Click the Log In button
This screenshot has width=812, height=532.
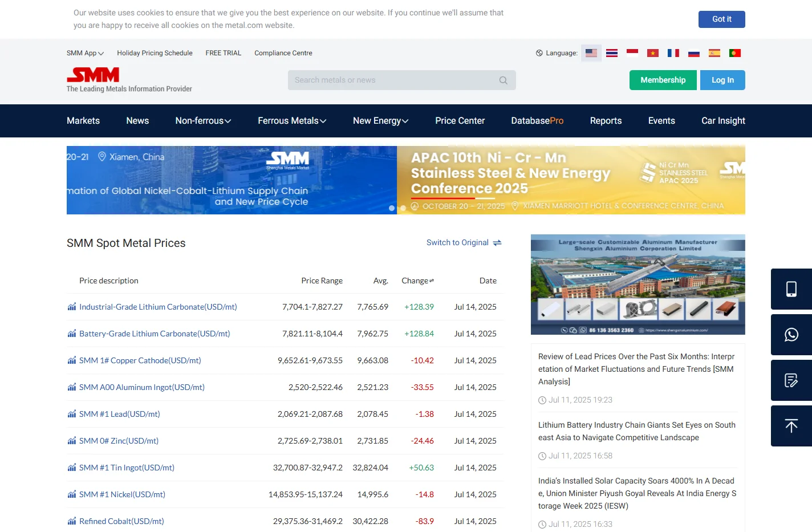[x=722, y=80]
